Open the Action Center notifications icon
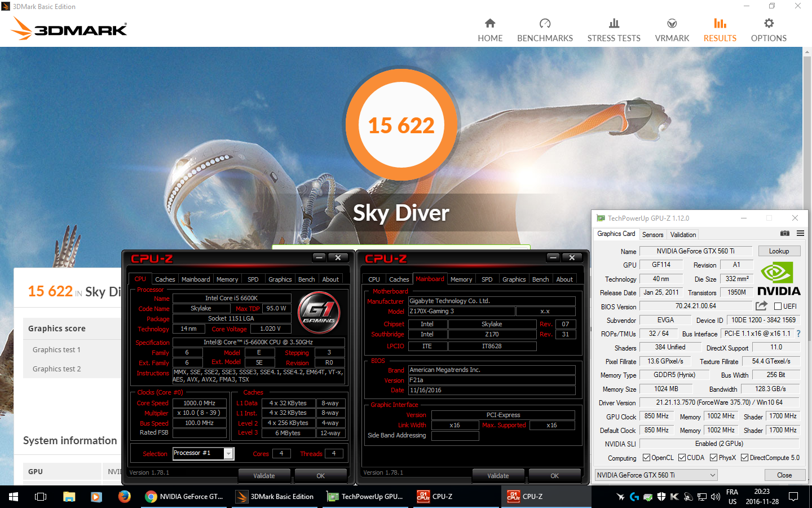The height and width of the screenshot is (508, 812). [793, 497]
